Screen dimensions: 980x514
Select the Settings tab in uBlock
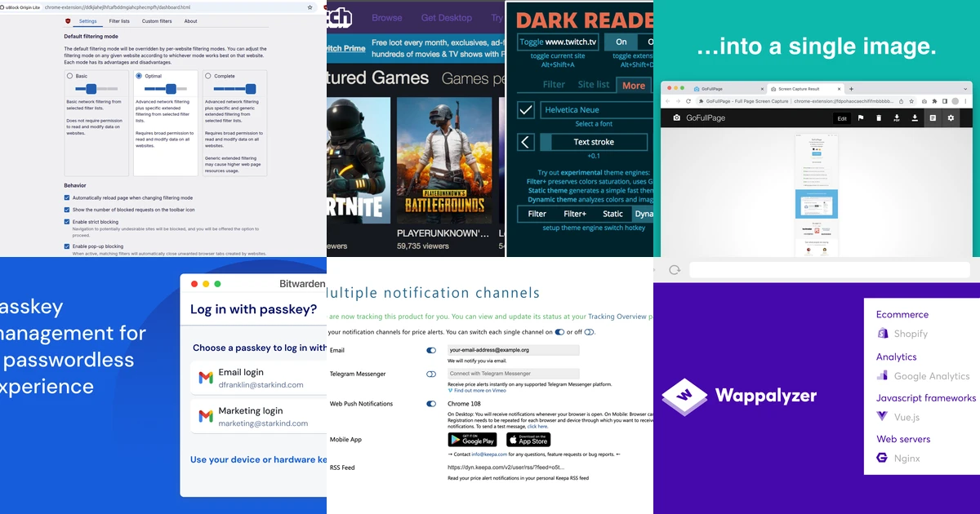click(88, 21)
